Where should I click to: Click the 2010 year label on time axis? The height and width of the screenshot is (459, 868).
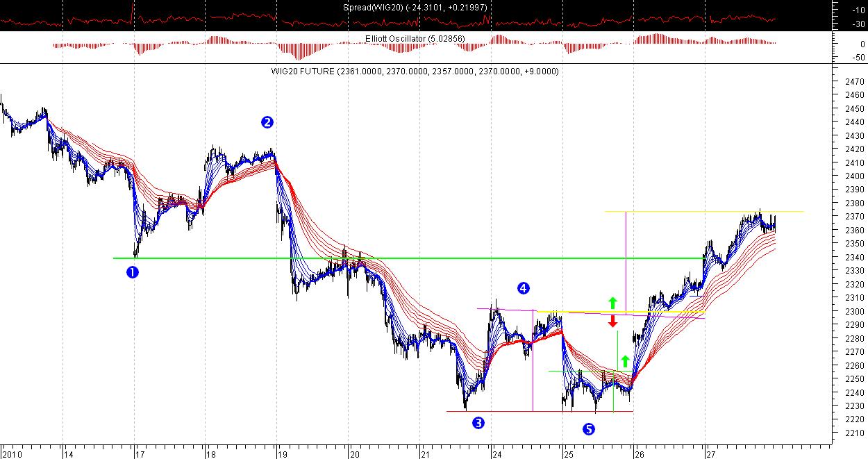coord(11,455)
